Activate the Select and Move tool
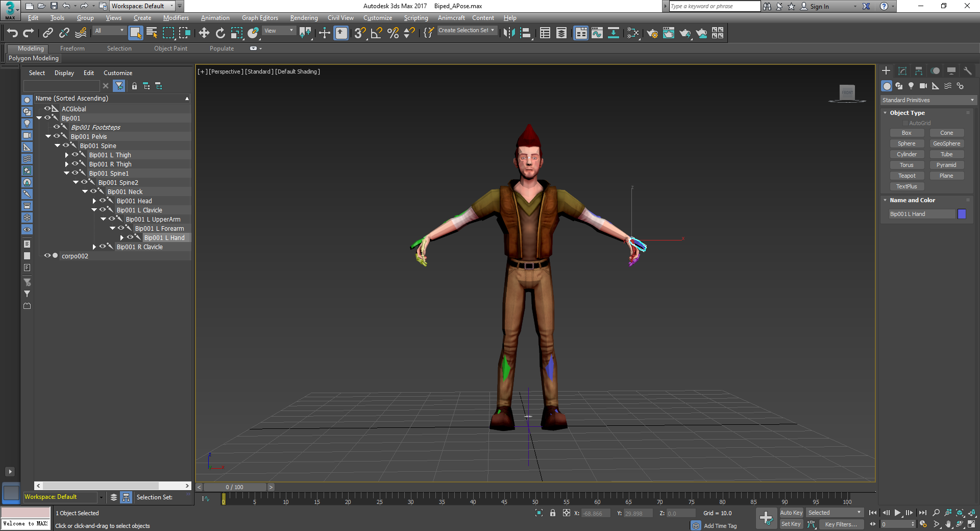Viewport: 980px width, 531px height. (204, 33)
